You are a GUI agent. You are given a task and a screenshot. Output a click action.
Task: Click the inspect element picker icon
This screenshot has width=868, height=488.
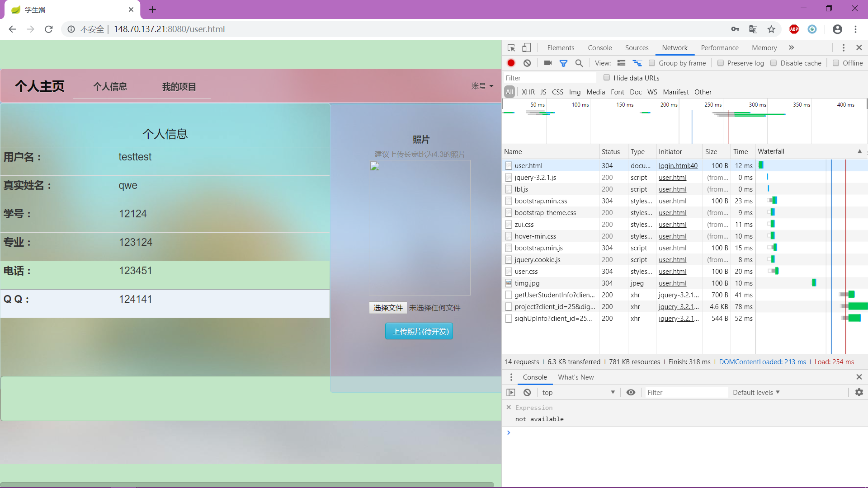coord(511,48)
